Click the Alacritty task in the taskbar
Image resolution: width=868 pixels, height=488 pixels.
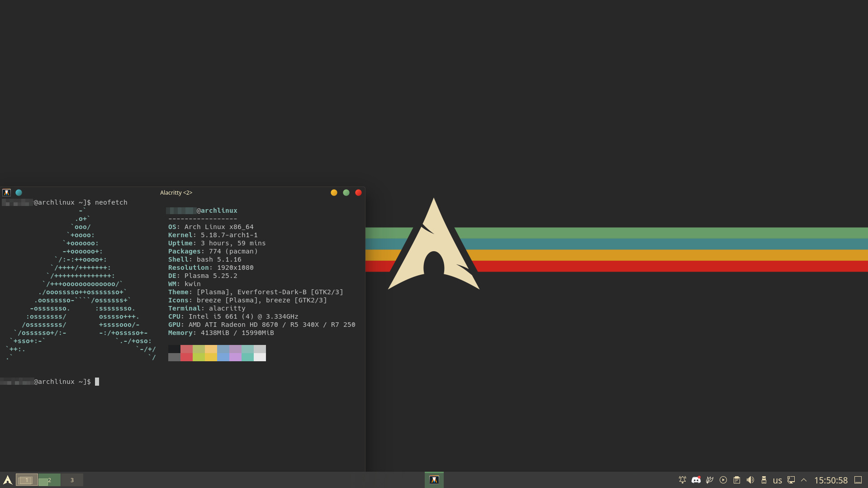coord(434,480)
